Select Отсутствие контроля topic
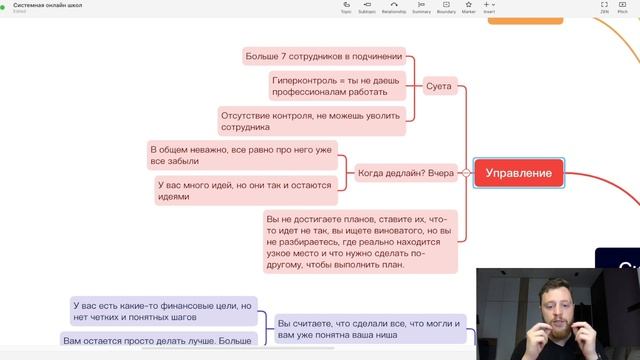Image resolution: width=640 pixels, height=360 pixels. tap(312, 121)
